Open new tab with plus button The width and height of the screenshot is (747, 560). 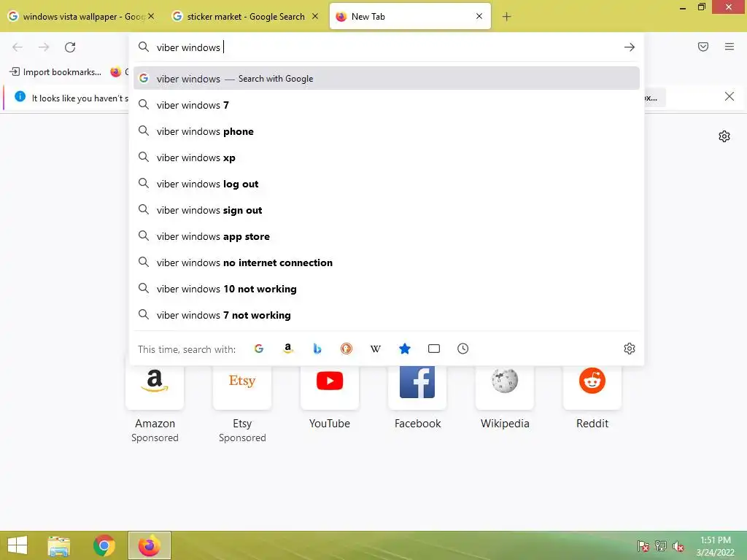tap(506, 17)
